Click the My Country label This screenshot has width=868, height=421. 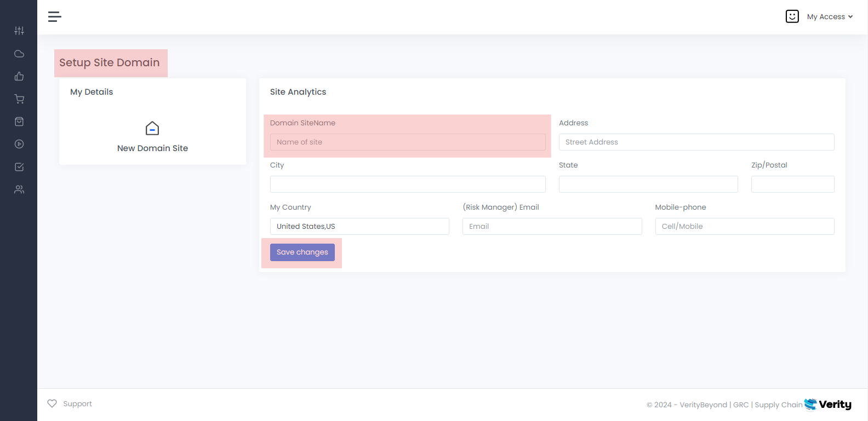point(290,207)
